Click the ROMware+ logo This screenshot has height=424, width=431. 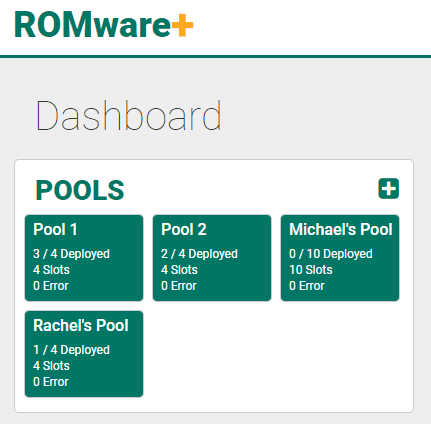click(x=104, y=25)
